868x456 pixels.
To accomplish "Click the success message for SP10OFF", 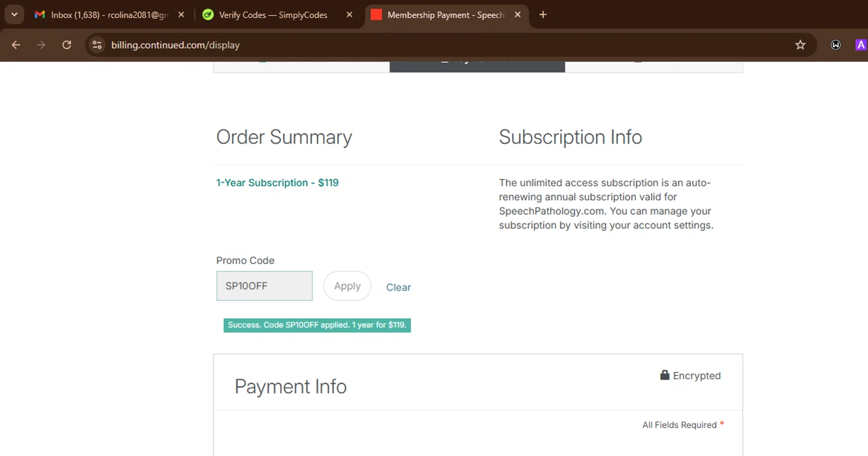I will (317, 325).
